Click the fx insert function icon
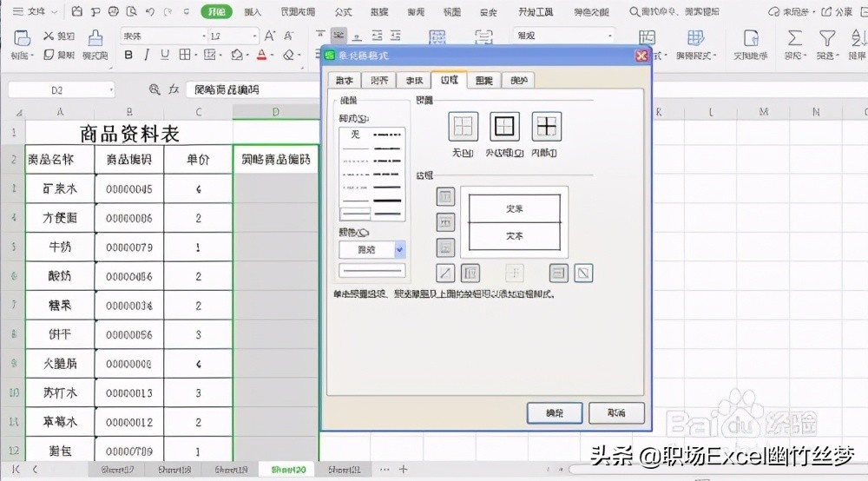This screenshot has width=868, height=481. click(174, 89)
